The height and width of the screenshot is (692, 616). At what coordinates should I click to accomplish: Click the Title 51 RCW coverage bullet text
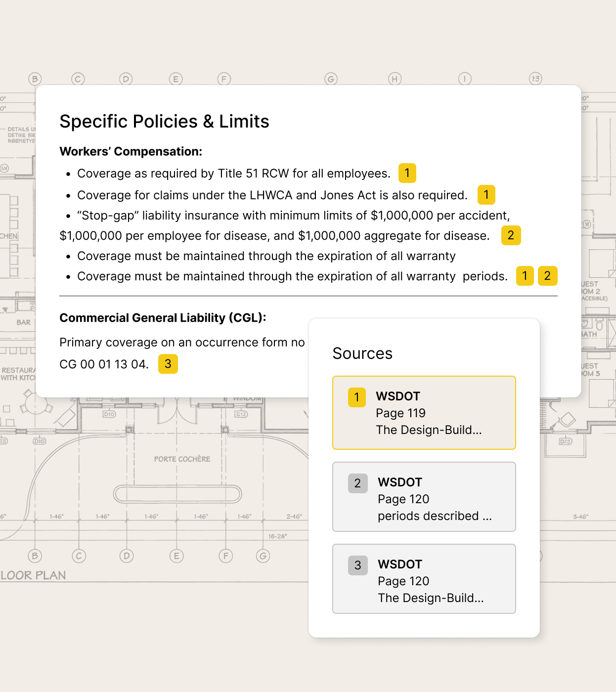click(x=233, y=173)
